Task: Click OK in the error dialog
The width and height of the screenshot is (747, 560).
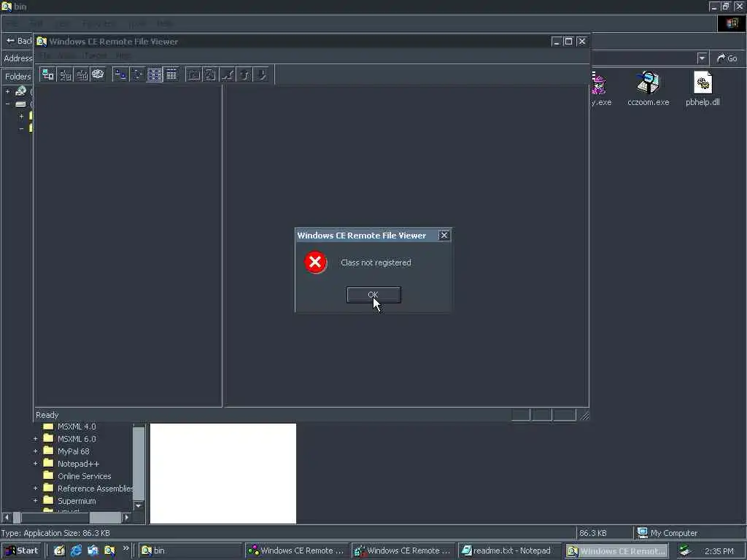Action: coord(373,295)
